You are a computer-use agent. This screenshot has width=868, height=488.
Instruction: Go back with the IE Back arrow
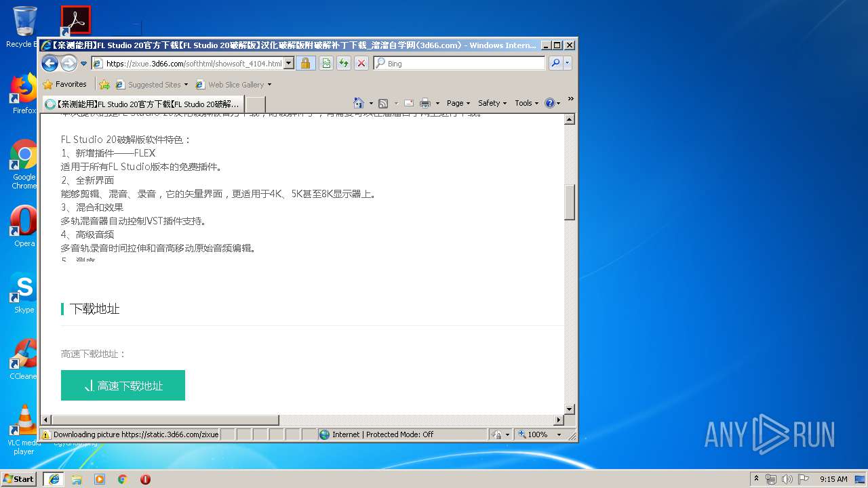point(50,64)
